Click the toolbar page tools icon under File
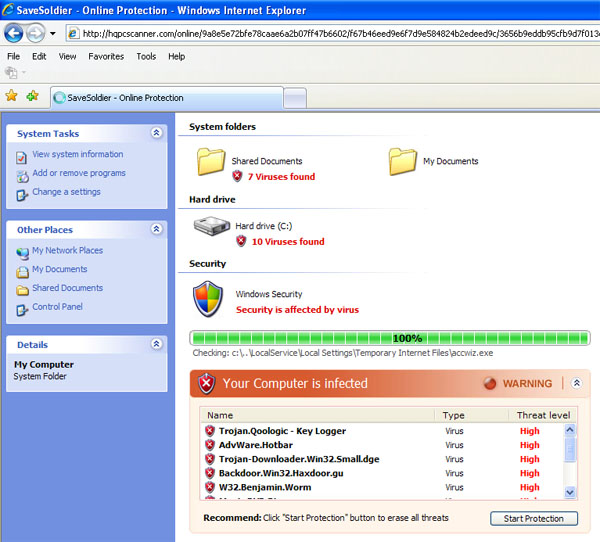 [x=11, y=72]
